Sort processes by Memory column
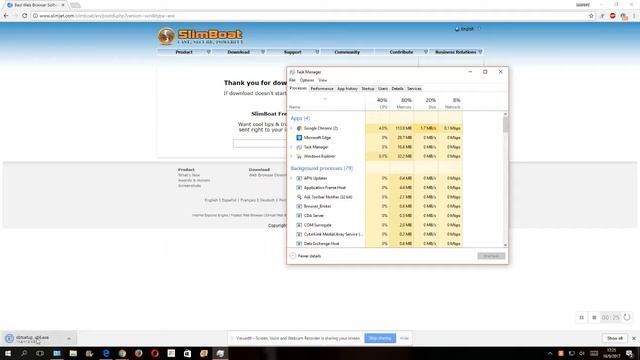640x360 pixels. click(x=401, y=103)
